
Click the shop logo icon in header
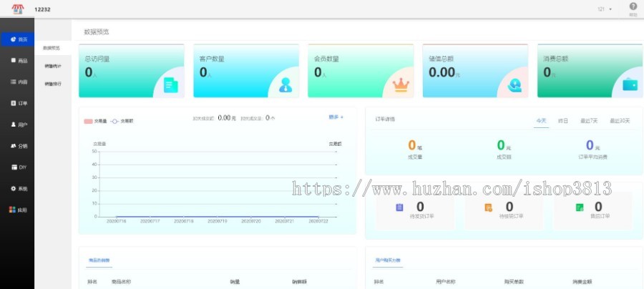[x=17, y=9]
